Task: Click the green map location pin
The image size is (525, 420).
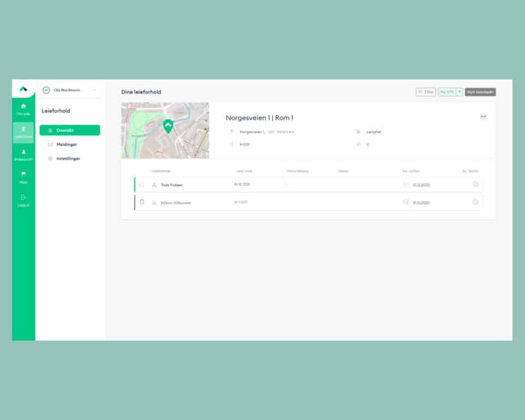Action: coord(168,126)
